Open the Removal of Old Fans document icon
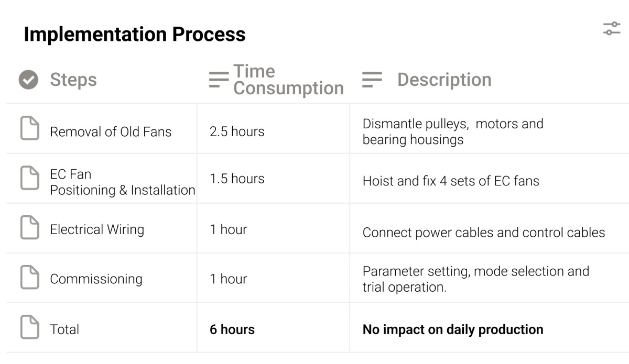The height and width of the screenshot is (364, 629). click(x=29, y=129)
